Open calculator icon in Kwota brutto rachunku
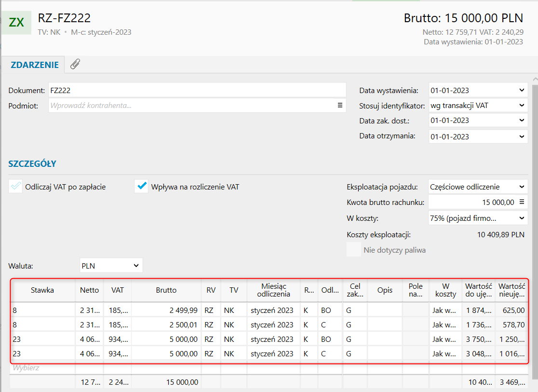 pos(521,203)
